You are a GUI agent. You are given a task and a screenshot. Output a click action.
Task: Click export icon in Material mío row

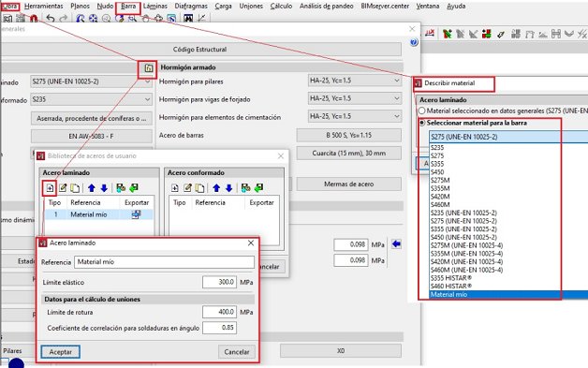[x=136, y=214]
